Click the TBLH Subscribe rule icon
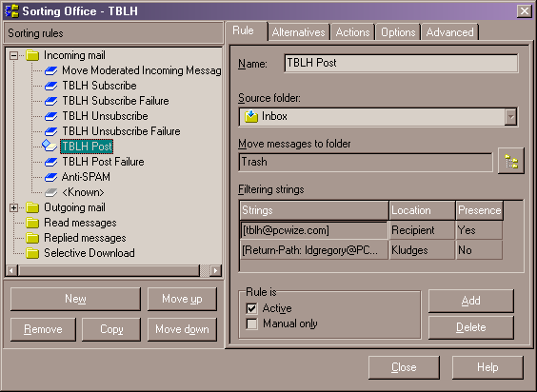 pos(51,86)
